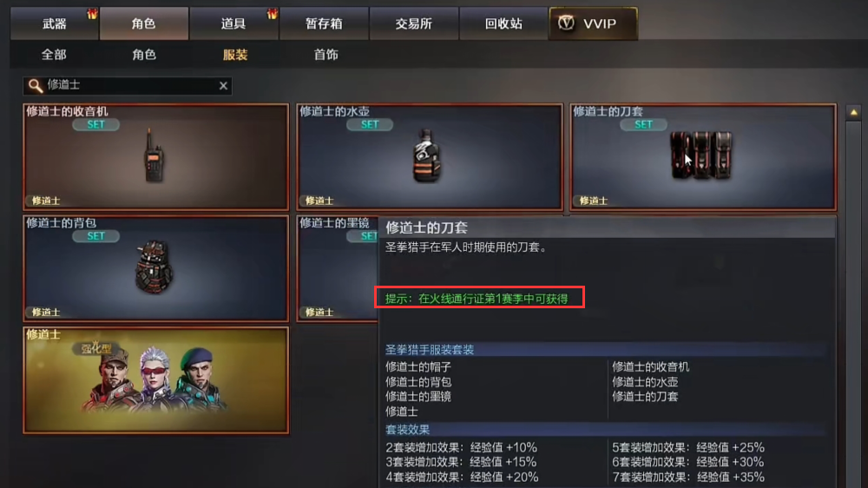Click SET badge on 修道士的背包
This screenshot has height=488, width=868.
click(x=95, y=236)
